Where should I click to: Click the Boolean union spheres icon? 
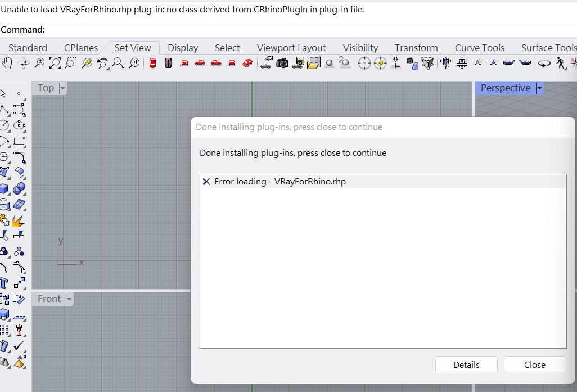pyautogui.click(x=19, y=188)
